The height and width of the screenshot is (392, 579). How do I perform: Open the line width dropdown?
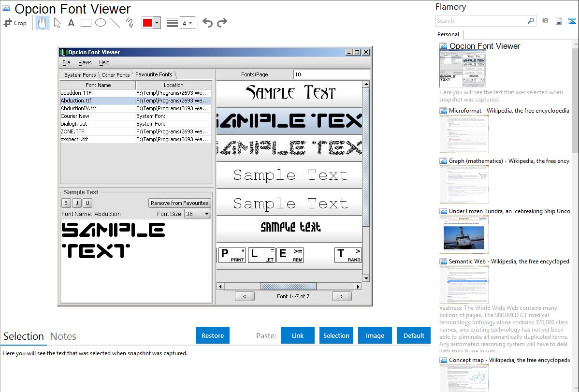187,23
